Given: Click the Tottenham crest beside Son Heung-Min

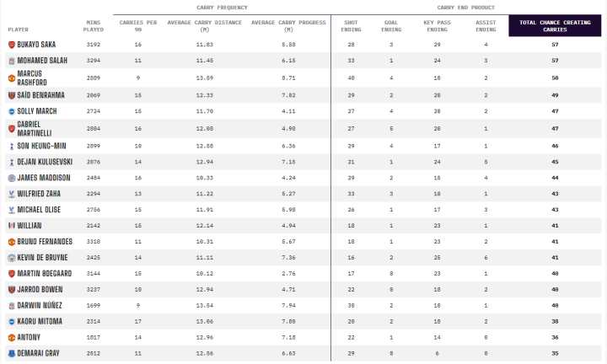Looking at the screenshot, I should 11,146.
